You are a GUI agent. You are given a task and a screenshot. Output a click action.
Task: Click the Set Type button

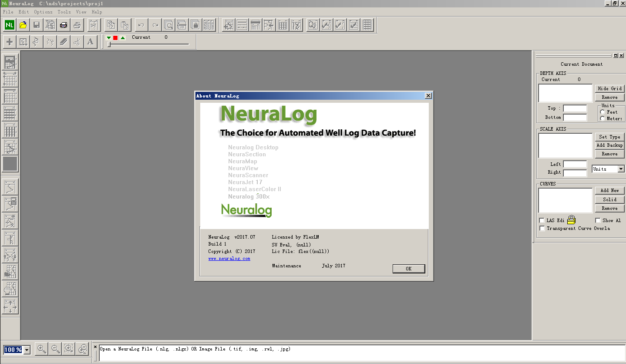click(x=609, y=137)
